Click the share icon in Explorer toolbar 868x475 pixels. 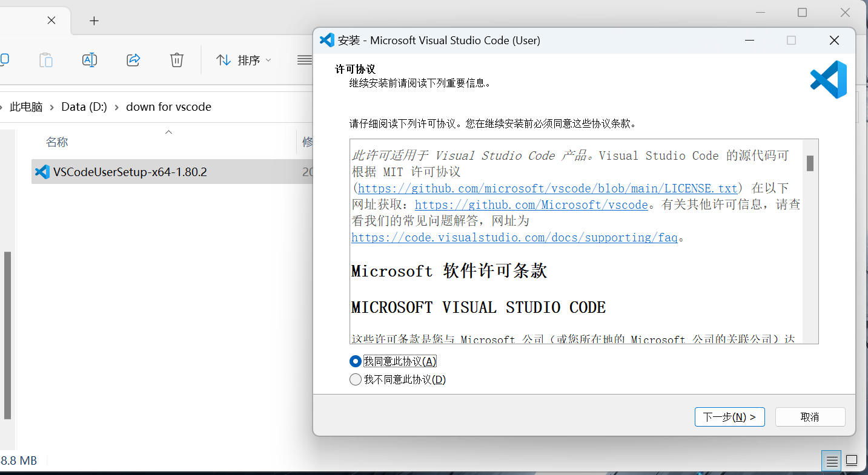(x=133, y=60)
